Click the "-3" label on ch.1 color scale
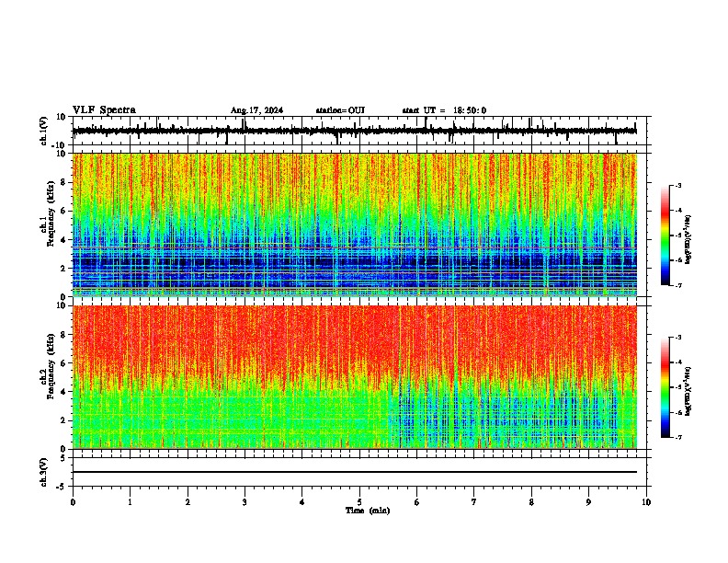 (x=677, y=185)
